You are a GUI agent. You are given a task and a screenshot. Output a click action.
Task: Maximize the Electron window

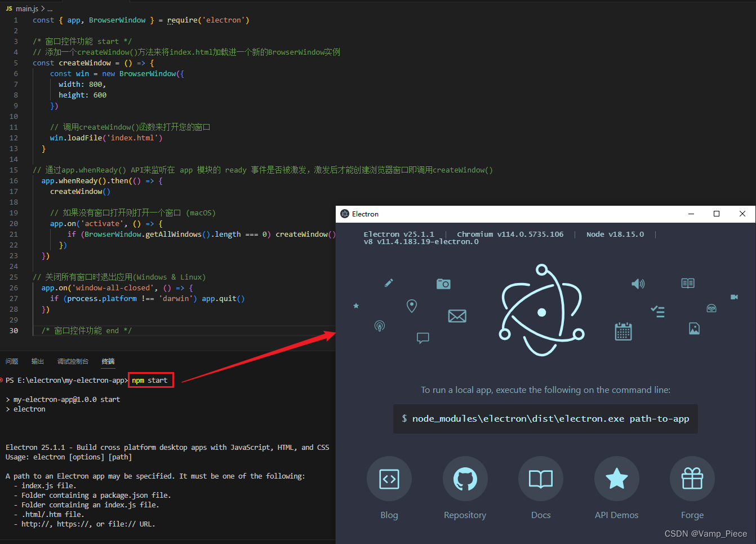(x=717, y=214)
